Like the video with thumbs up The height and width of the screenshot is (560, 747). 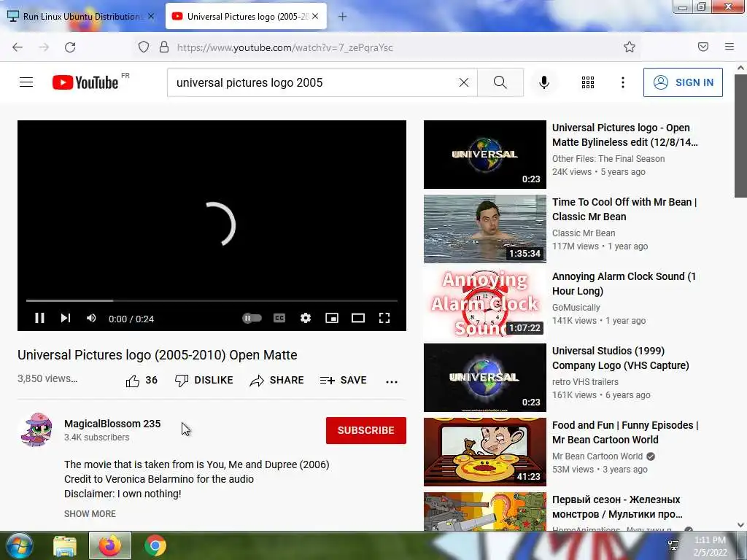(141, 381)
